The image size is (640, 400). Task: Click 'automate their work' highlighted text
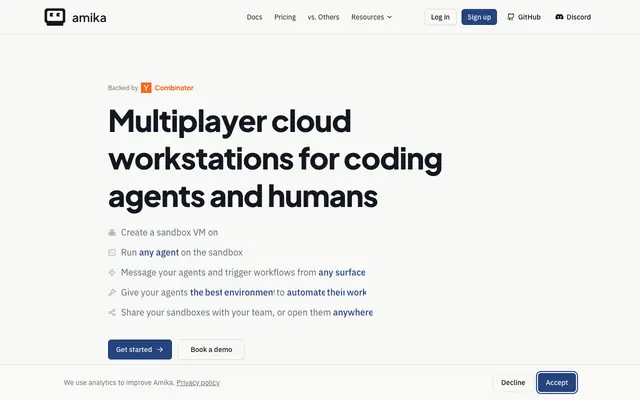[327, 292]
